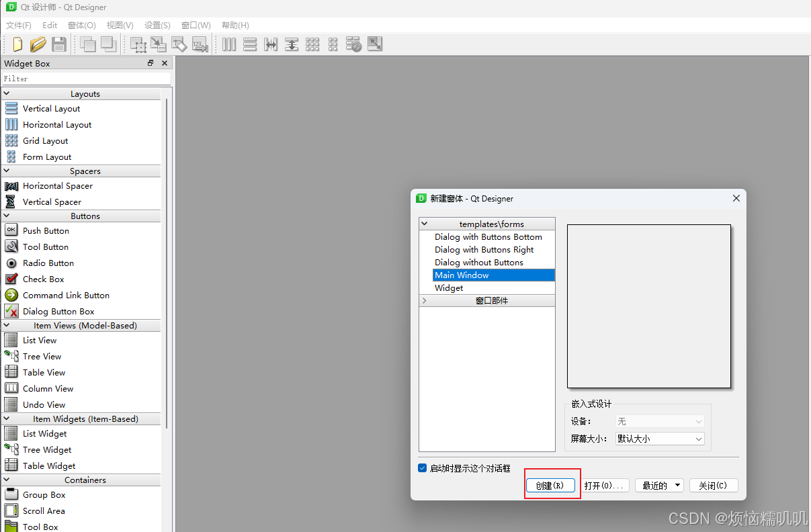Collapse the templates\forms section
811x532 pixels.
click(425, 223)
